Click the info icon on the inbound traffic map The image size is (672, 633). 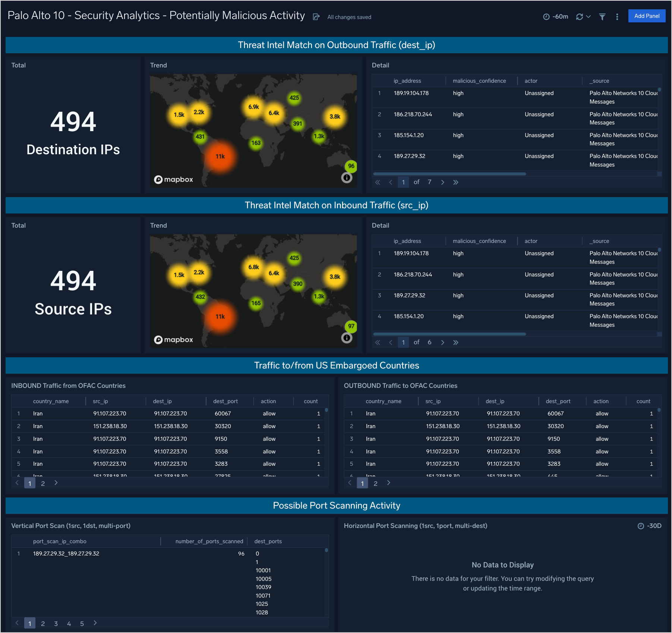pos(347,338)
